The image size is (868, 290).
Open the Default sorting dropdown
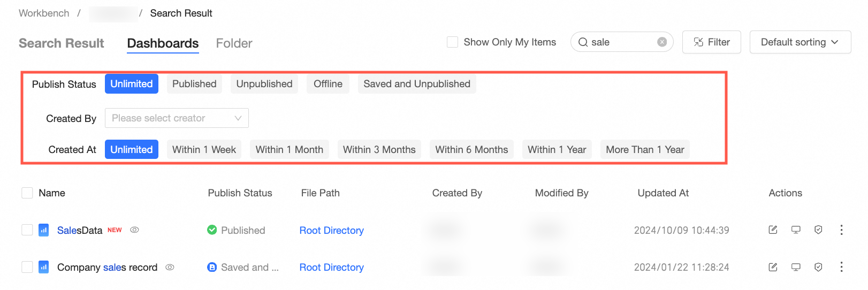click(800, 42)
